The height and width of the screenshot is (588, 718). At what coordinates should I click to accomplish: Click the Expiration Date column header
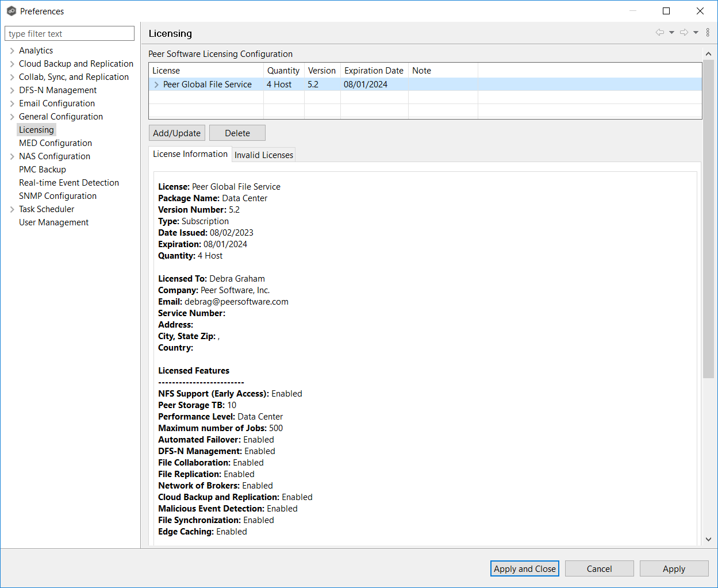374,71
